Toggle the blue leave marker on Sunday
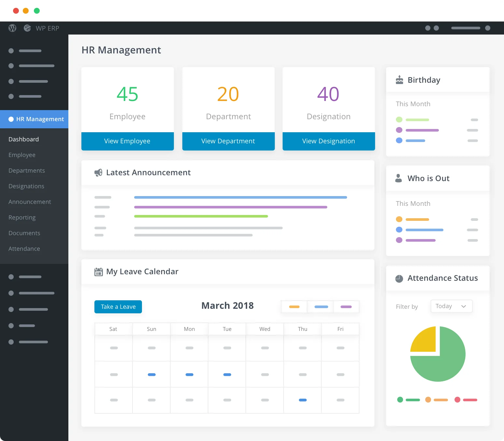The width and height of the screenshot is (504, 441). [151, 375]
